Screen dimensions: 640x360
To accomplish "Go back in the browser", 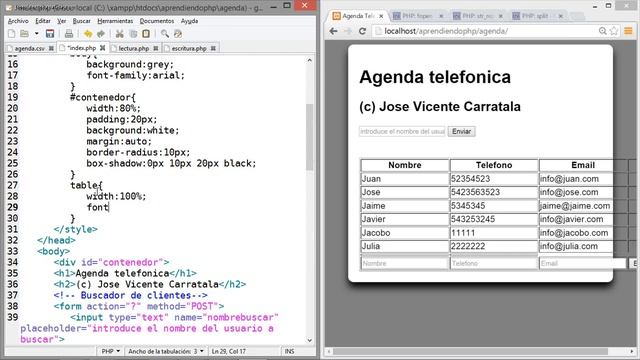I will point(333,31).
